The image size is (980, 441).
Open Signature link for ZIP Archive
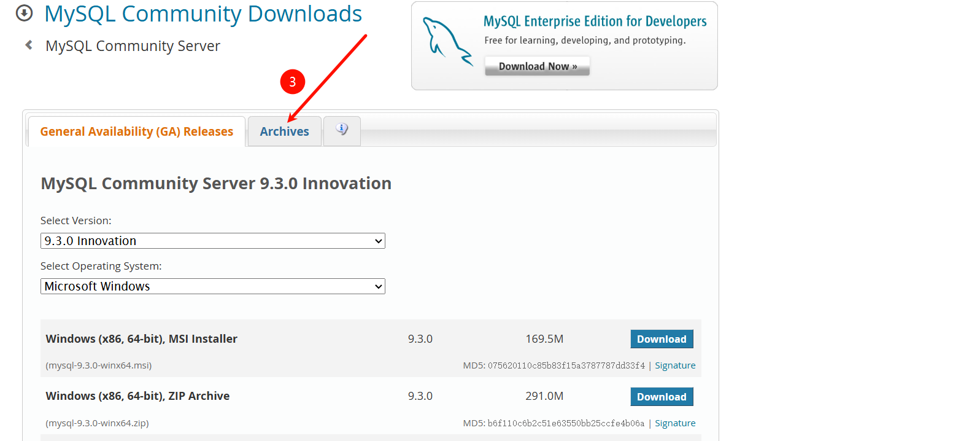[x=675, y=423]
